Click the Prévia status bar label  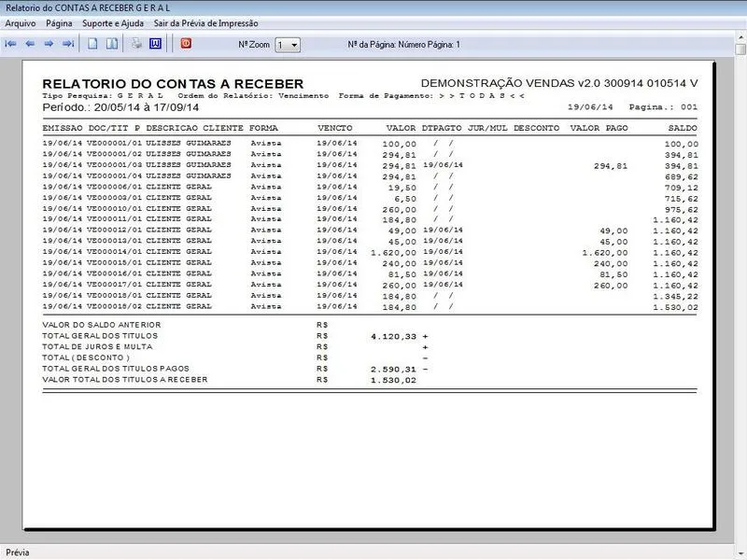click(19, 553)
